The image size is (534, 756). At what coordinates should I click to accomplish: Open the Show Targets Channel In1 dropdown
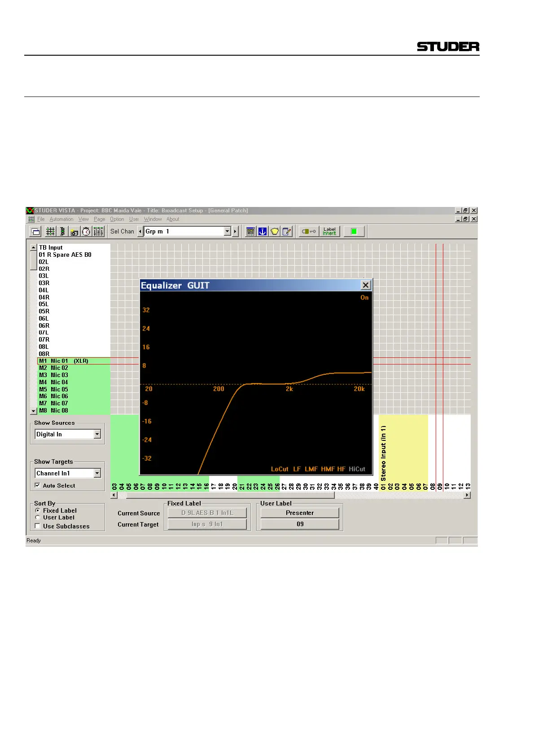tap(97, 473)
